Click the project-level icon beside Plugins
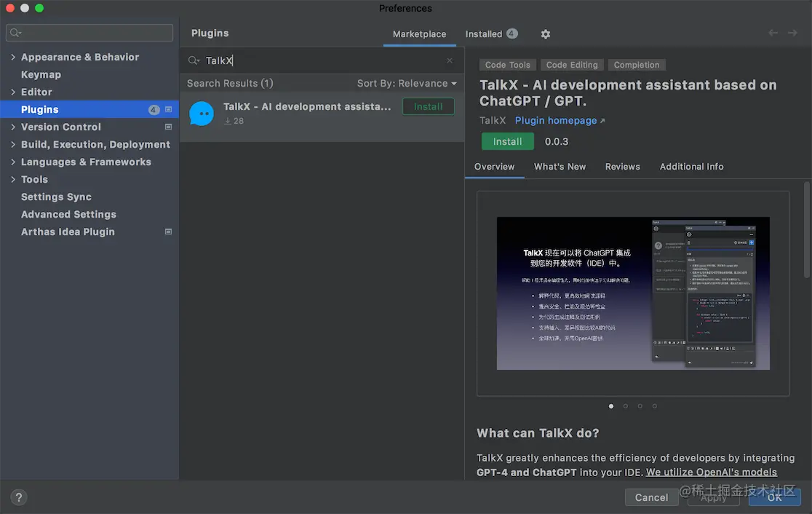Image resolution: width=812 pixels, height=514 pixels. (x=168, y=109)
